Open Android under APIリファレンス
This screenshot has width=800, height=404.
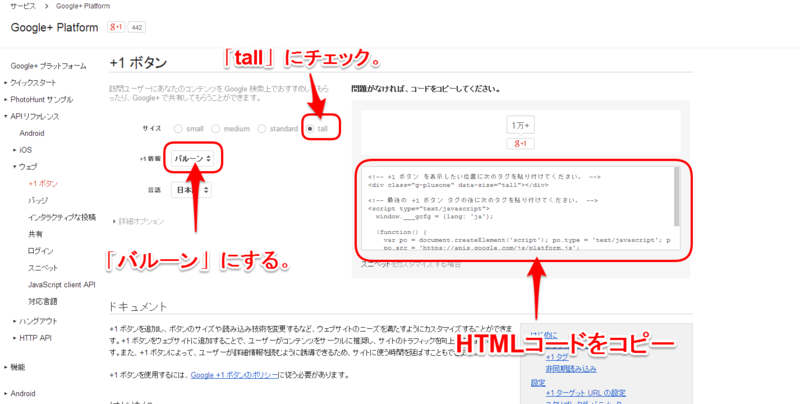32,133
